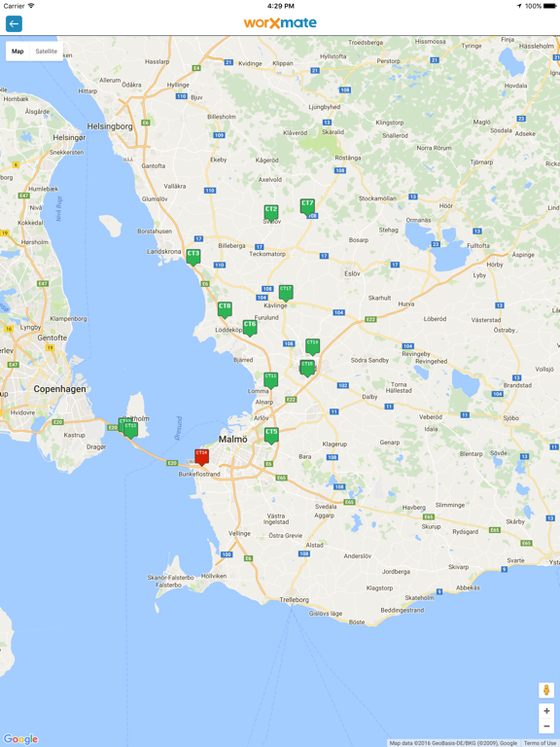Viewport: 560px width, 747px height.
Task: Tap the Veberöd label
Action: tap(431, 417)
